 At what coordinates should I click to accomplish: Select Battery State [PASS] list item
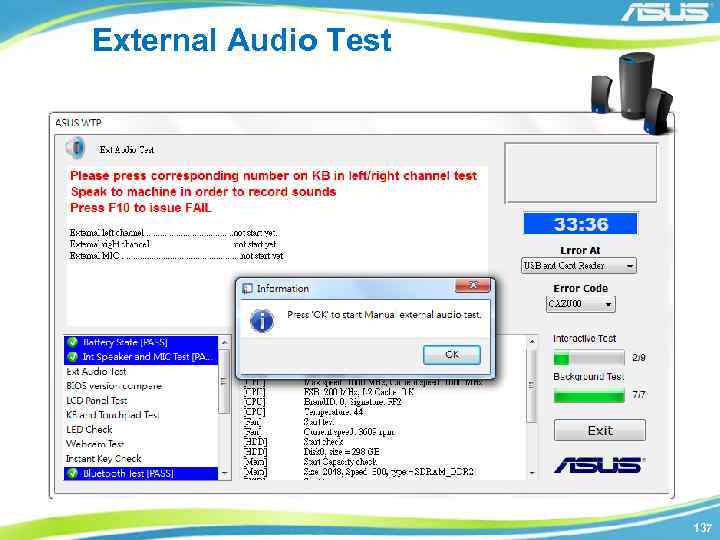141,342
